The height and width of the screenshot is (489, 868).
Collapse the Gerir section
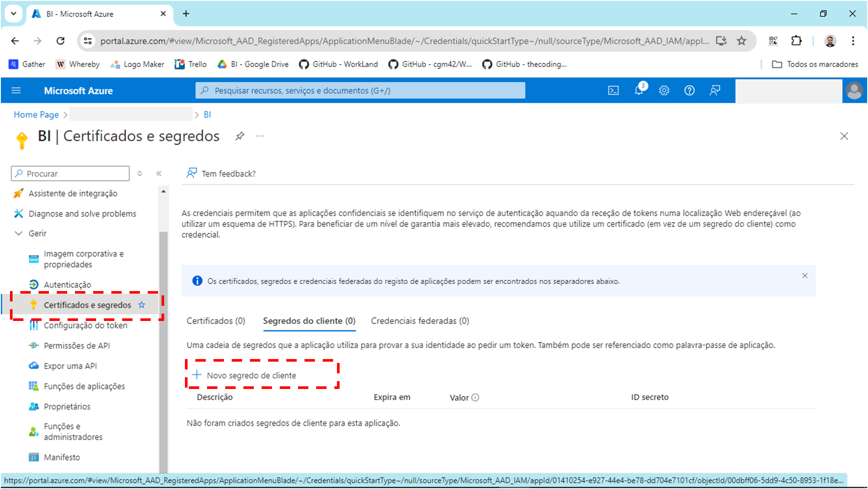tap(18, 233)
